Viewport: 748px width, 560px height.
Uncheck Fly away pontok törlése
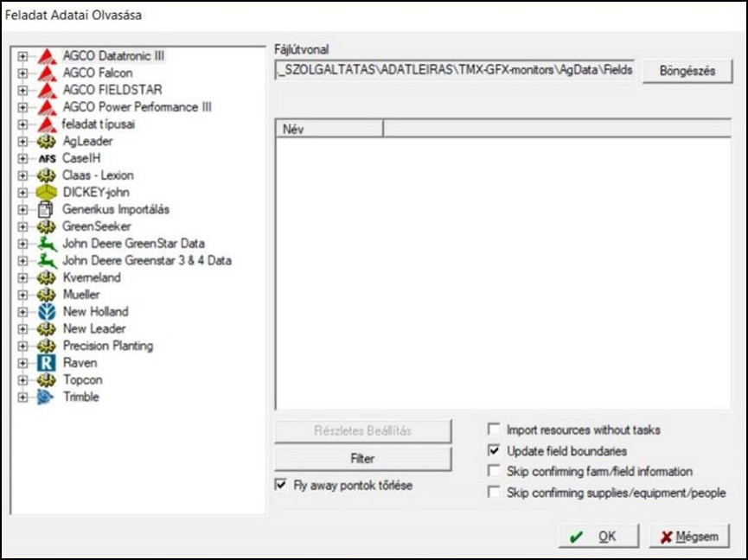tap(281, 485)
